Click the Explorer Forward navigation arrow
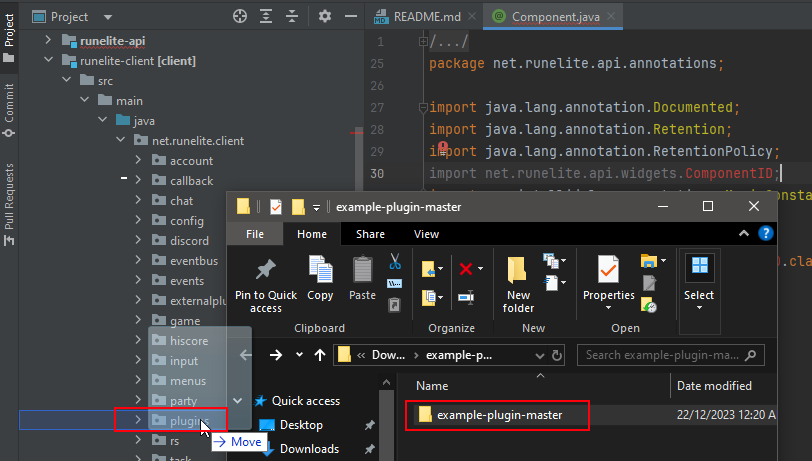Viewport: 812px width, 461px height. [x=276, y=355]
